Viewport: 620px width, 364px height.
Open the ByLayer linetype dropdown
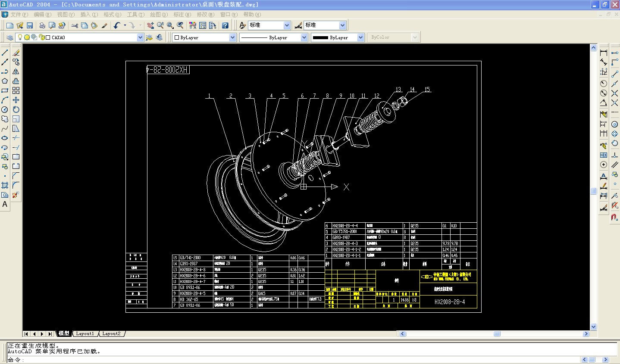pos(304,37)
